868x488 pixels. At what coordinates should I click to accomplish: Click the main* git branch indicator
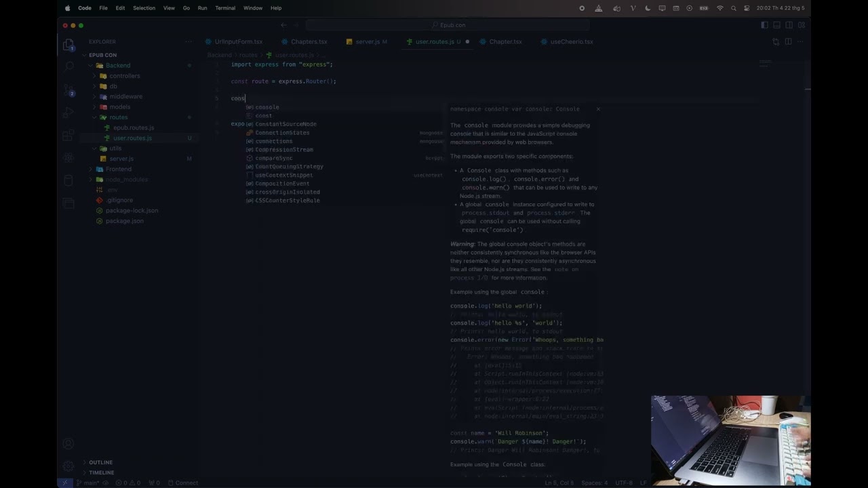(x=88, y=483)
